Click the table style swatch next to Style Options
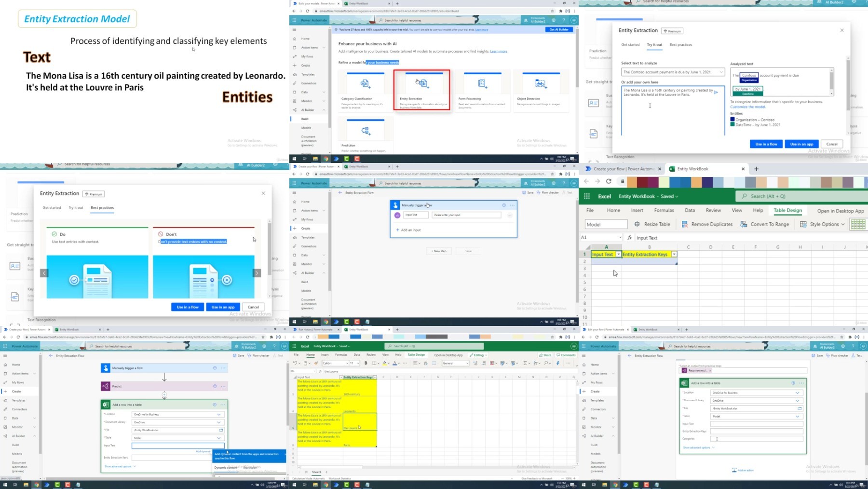The image size is (868, 489). click(x=858, y=224)
